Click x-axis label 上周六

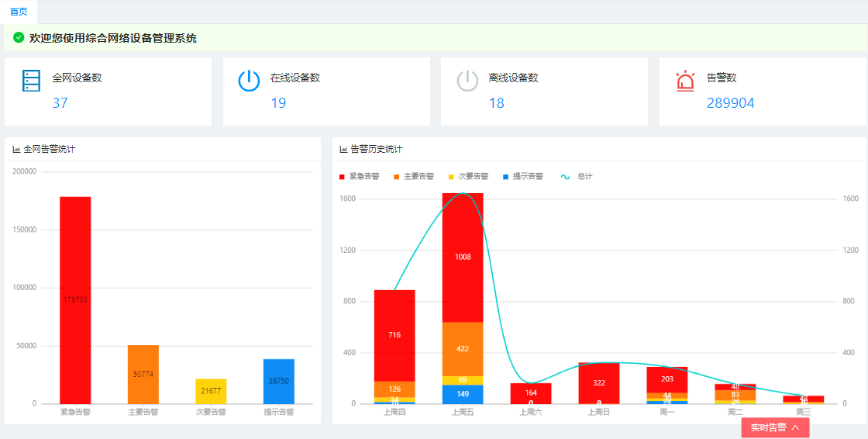[531, 412]
